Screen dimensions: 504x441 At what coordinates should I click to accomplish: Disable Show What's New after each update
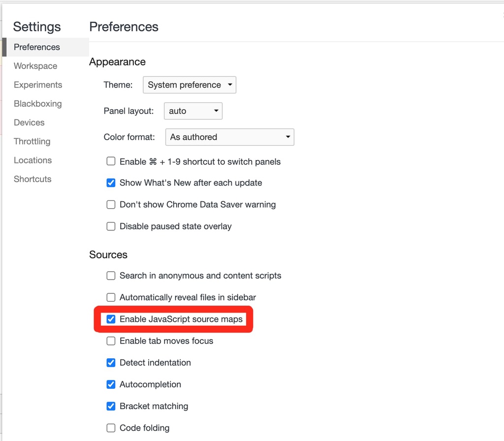click(x=111, y=183)
